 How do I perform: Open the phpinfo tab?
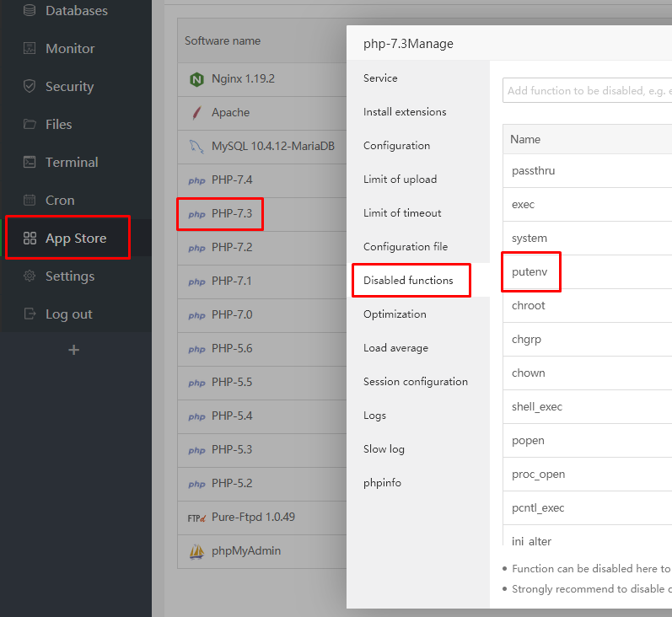[382, 483]
